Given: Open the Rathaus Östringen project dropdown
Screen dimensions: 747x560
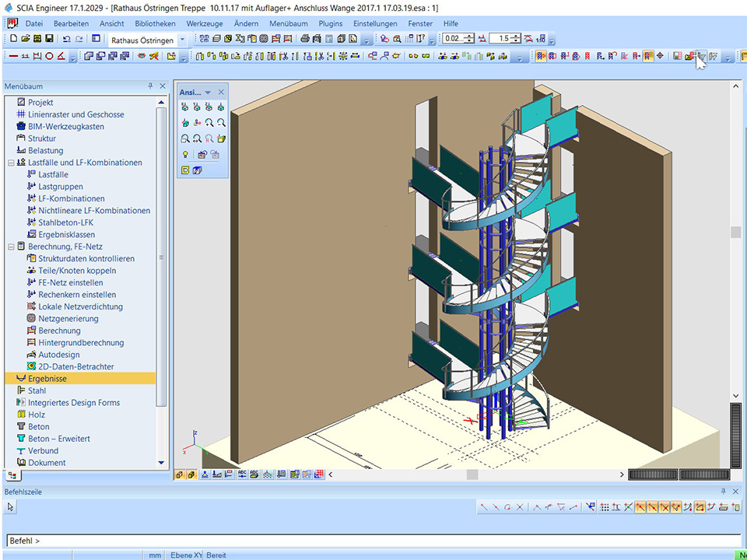Looking at the screenshot, I should tap(182, 39).
